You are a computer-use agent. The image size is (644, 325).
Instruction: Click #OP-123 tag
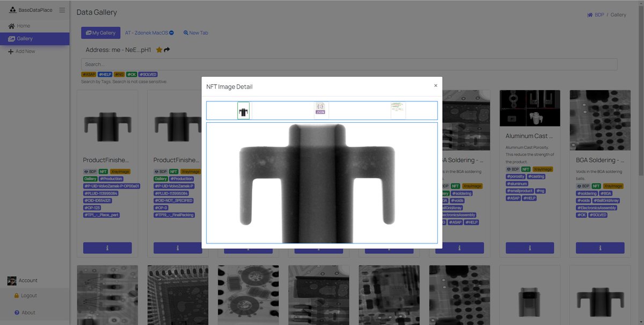click(x=92, y=208)
